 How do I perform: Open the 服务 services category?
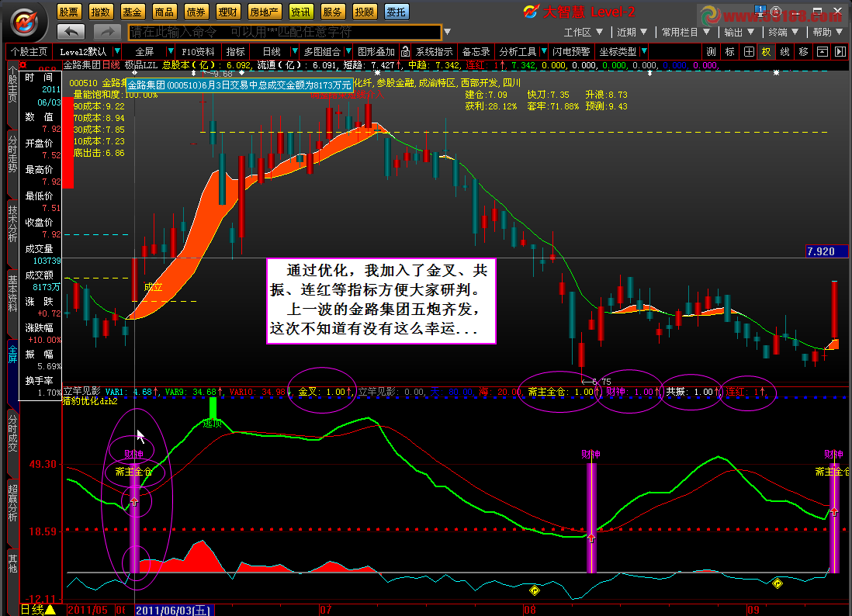coord(332,12)
